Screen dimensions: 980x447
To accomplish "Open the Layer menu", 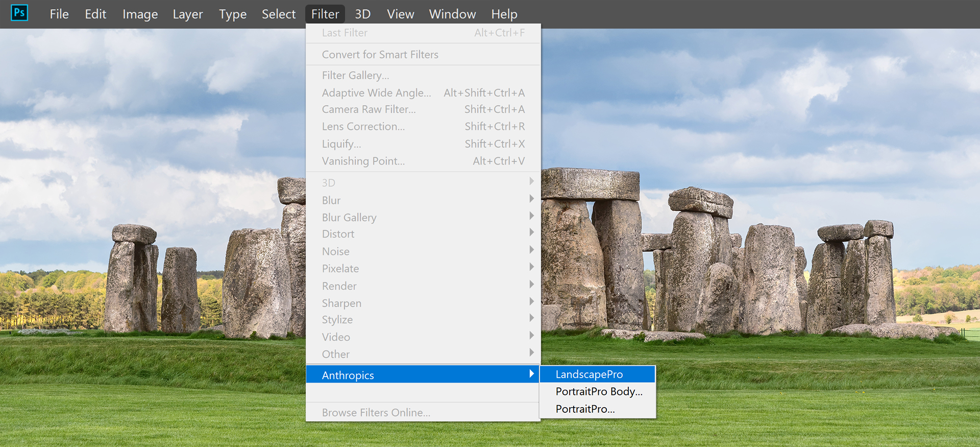I will (x=187, y=14).
